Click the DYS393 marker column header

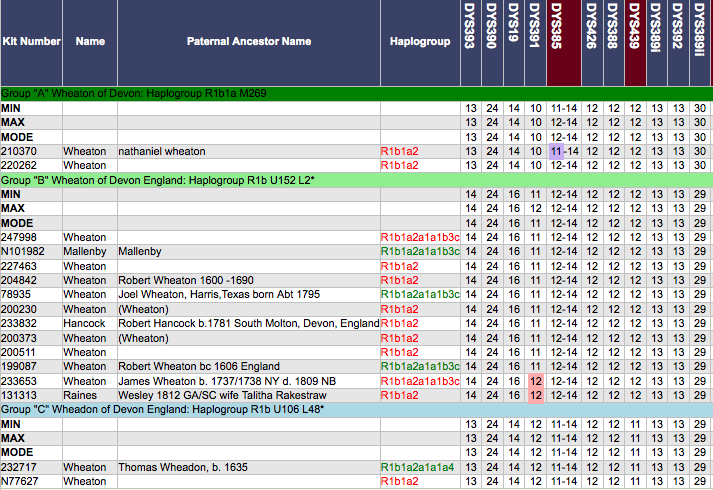click(x=470, y=42)
